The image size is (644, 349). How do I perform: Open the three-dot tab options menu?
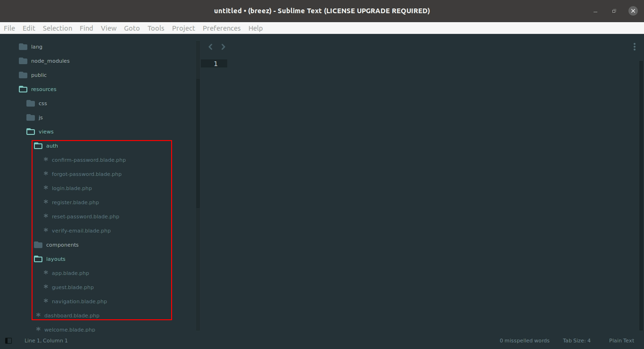pos(635,47)
